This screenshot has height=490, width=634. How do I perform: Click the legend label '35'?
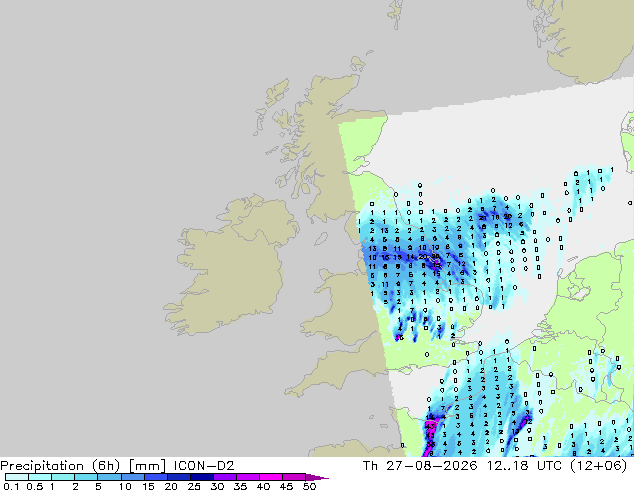click(240, 486)
